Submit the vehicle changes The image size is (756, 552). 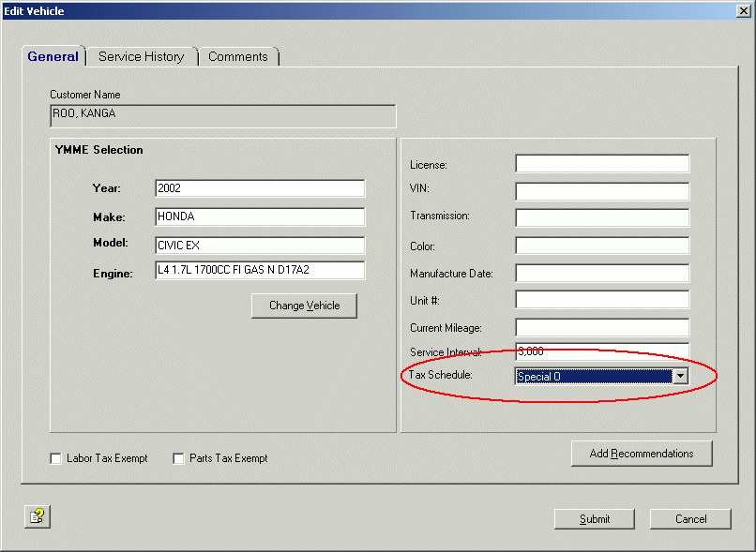595,518
